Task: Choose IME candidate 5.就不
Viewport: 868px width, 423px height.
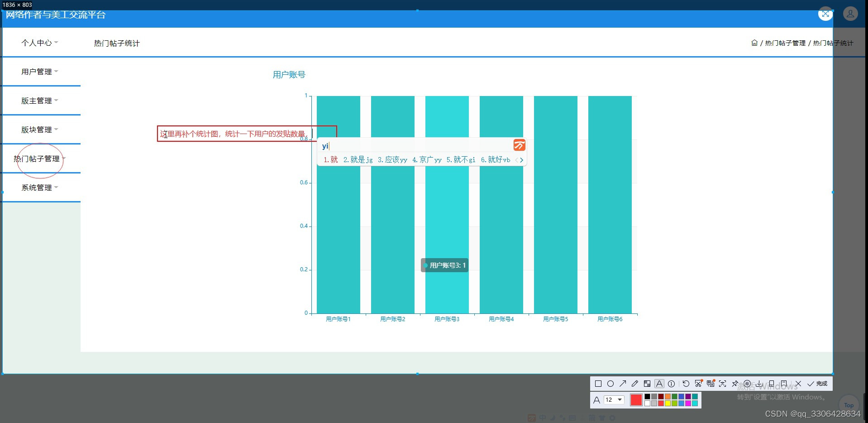Action: (x=461, y=159)
